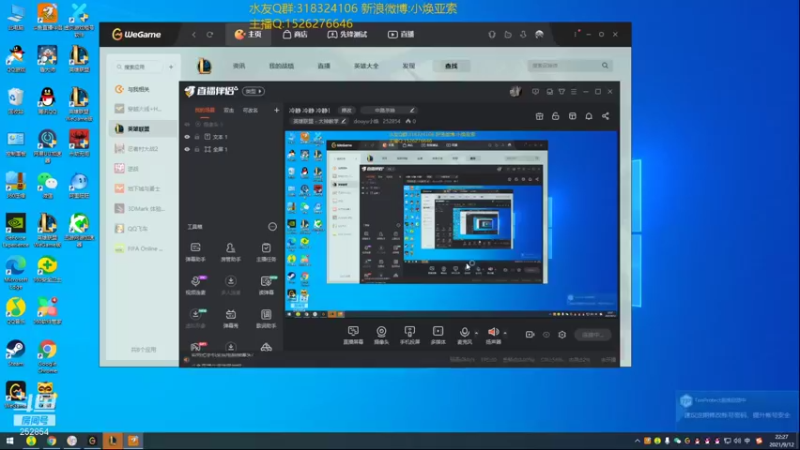The height and width of the screenshot is (450, 800).
Task: Open 弹幕助手 tool
Action: coord(195,252)
